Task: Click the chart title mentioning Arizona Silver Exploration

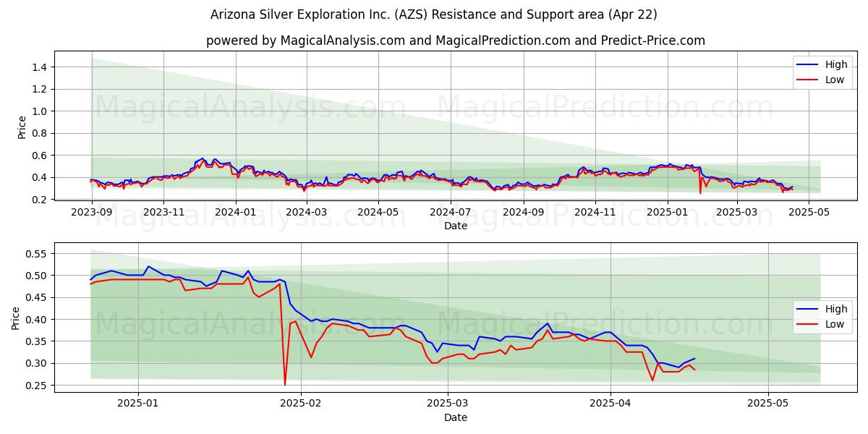Action: click(x=434, y=14)
